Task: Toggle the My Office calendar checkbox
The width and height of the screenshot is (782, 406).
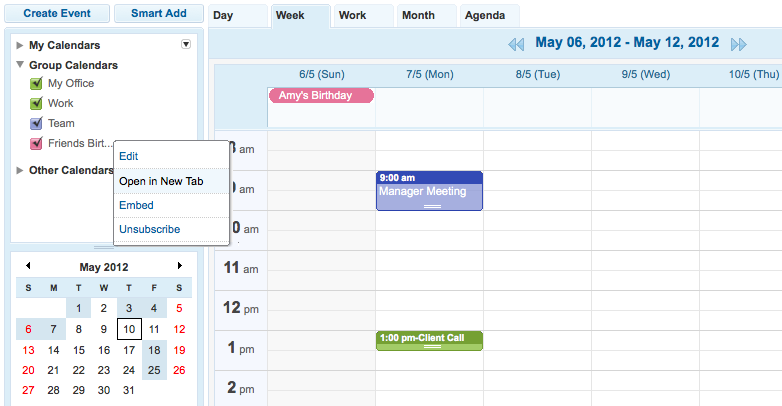Action: [x=37, y=84]
